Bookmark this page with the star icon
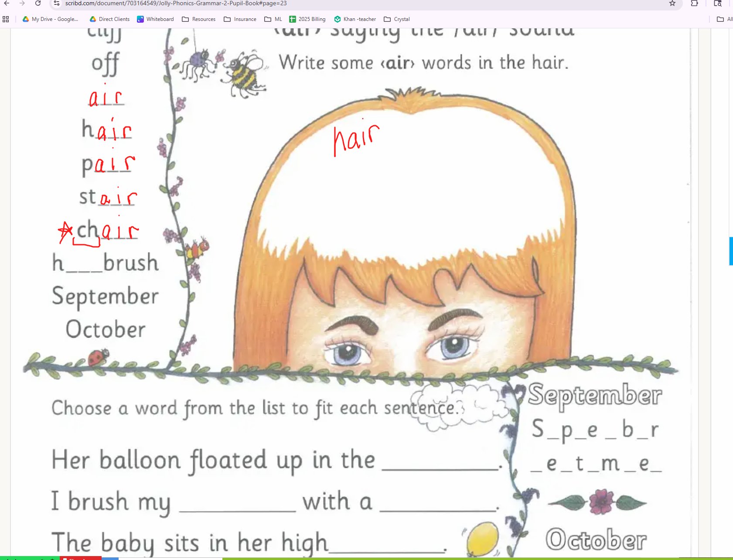Image resolution: width=733 pixels, height=560 pixels. click(x=672, y=3)
